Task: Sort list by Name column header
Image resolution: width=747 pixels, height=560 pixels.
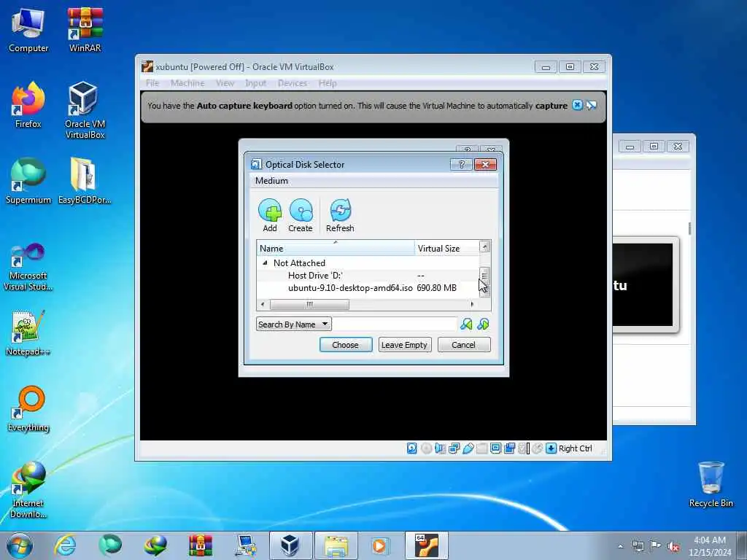Action: [x=336, y=248]
